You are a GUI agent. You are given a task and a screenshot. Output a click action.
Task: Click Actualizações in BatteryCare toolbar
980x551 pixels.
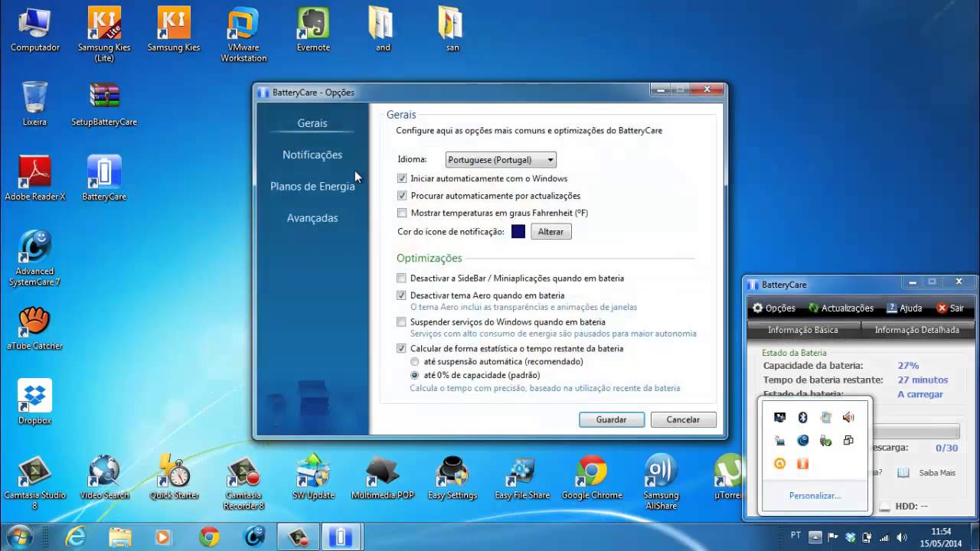pos(841,308)
